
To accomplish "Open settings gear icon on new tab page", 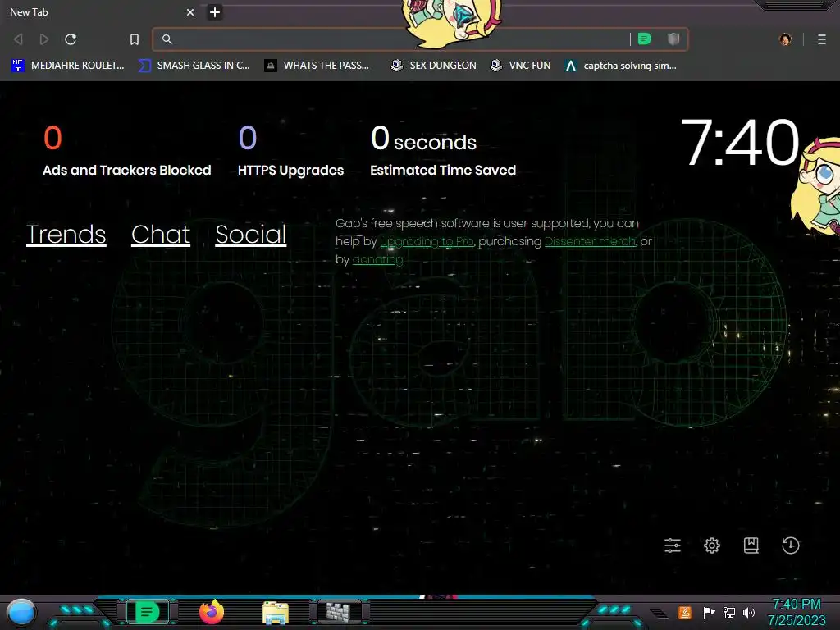I will click(712, 546).
